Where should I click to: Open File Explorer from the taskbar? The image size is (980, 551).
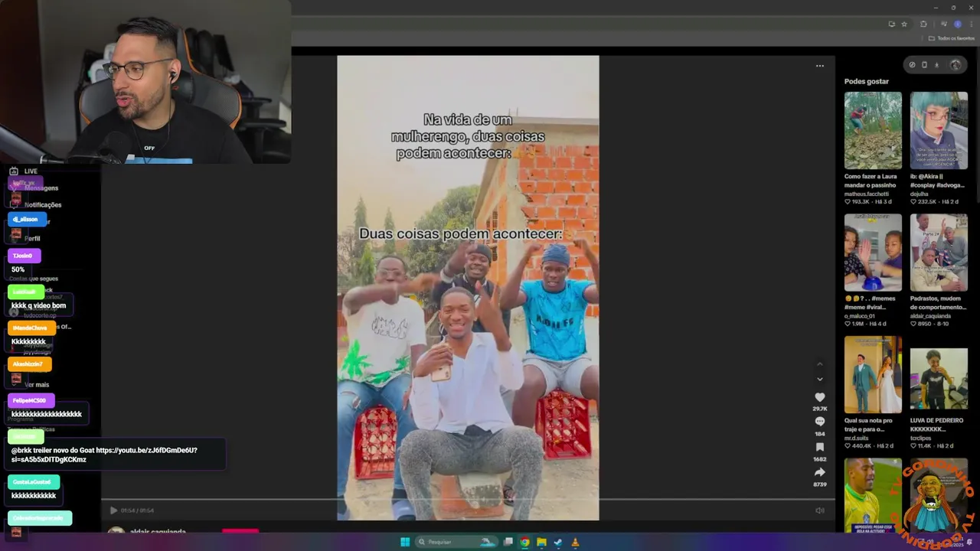pos(541,542)
